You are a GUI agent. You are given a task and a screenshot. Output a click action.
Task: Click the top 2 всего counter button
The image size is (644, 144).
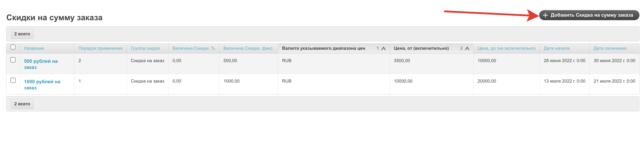click(22, 34)
